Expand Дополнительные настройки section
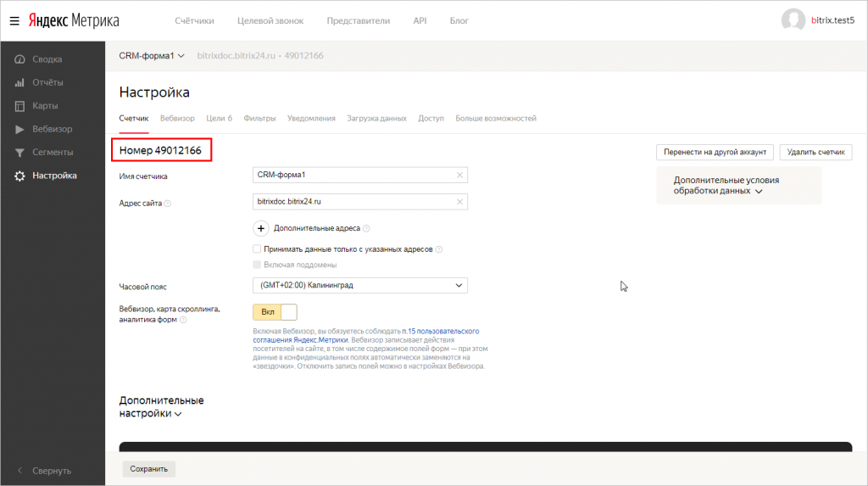 pyautogui.click(x=161, y=407)
